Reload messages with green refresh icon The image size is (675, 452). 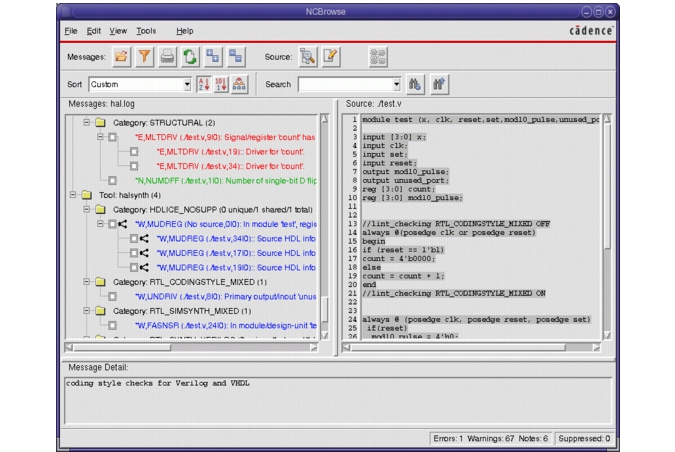point(190,56)
